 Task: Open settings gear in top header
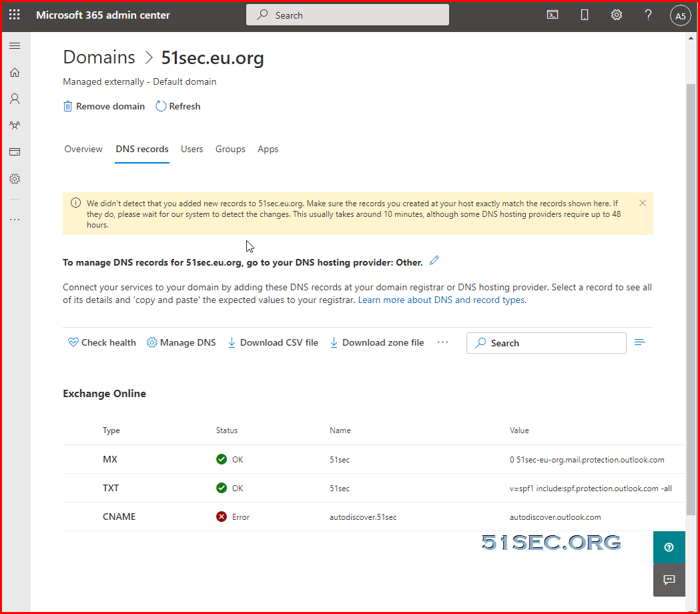(617, 15)
